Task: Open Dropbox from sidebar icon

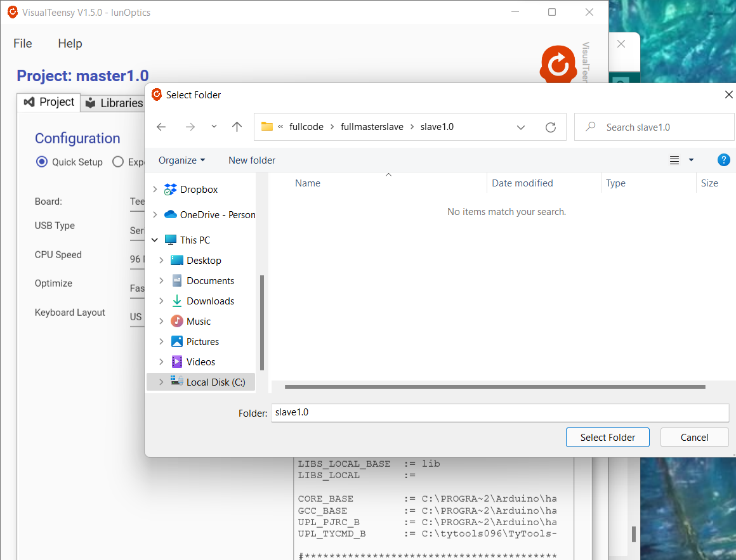Action: pyautogui.click(x=169, y=189)
